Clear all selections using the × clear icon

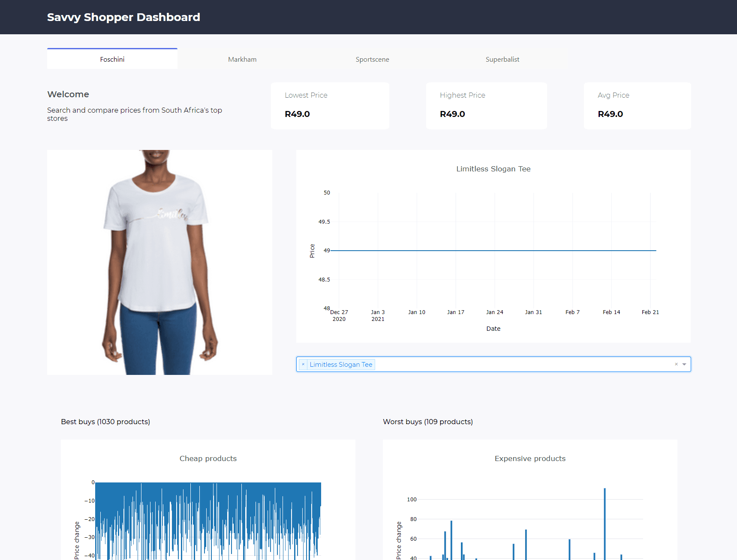tap(676, 364)
